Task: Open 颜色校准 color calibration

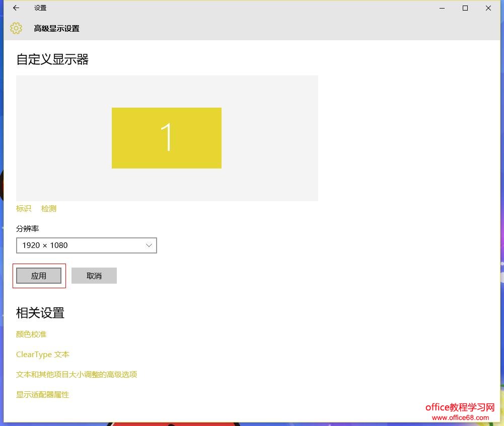Action: (x=31, y=334)
